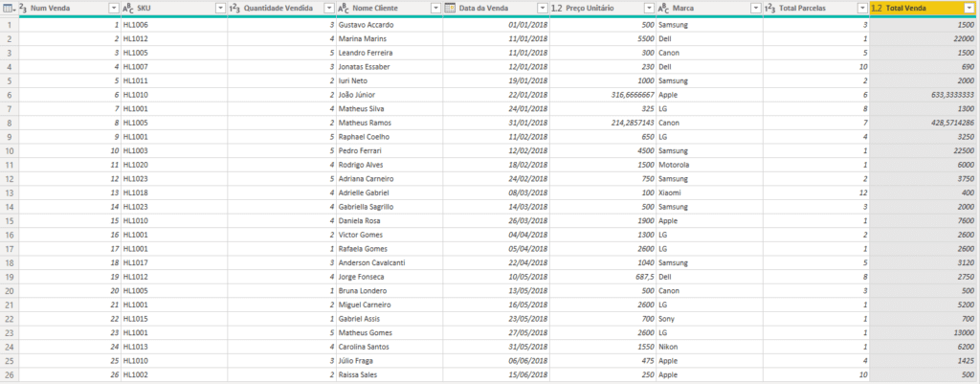Click the cell with Anderson Cavalcanti
Image resolution: width=980 pixels, height=384 pixels.
390,262
